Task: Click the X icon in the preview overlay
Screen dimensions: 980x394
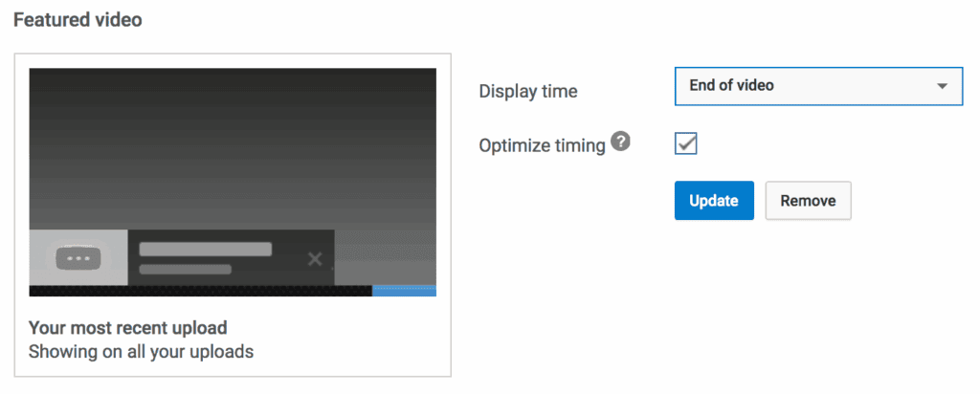Action: coord(315,259)
